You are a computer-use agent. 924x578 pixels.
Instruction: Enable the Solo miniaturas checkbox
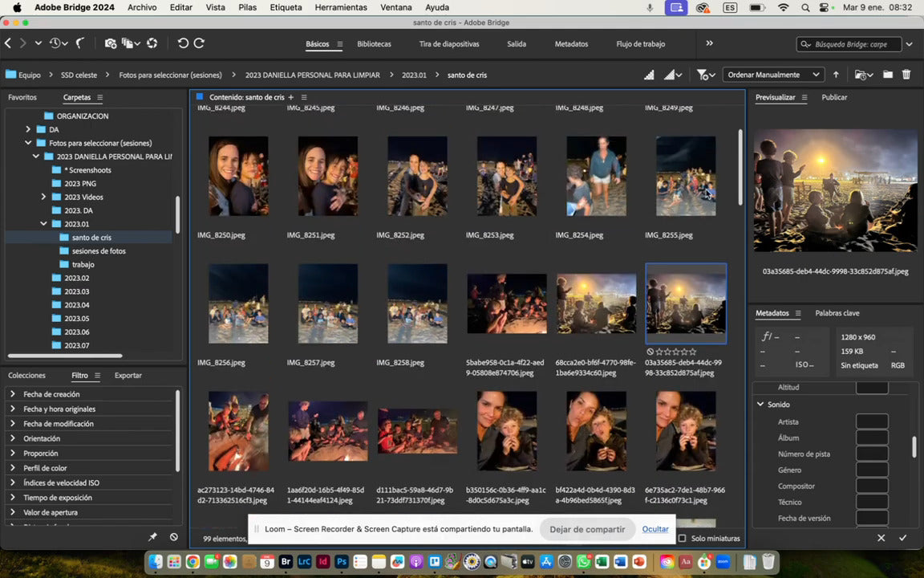click(x=683, y=539)
